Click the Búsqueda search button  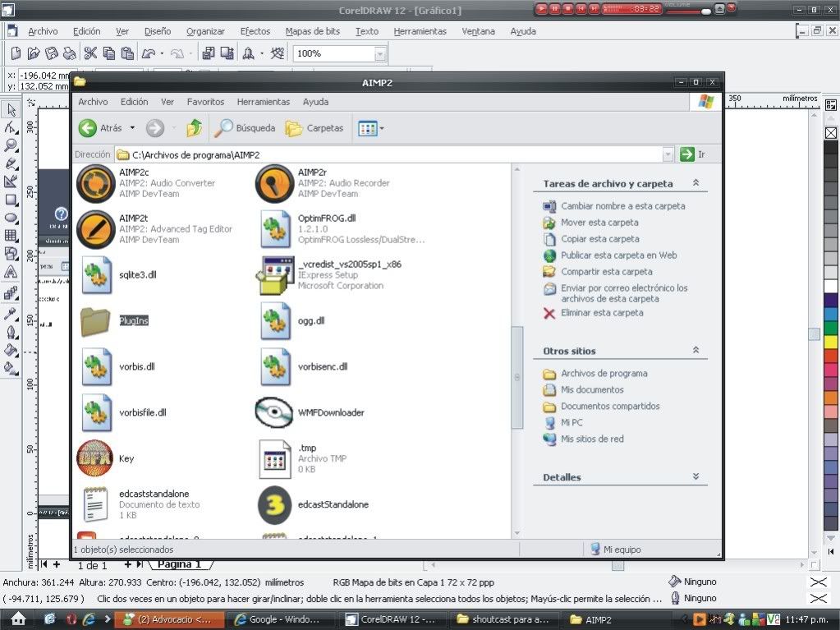click(246, 128)
